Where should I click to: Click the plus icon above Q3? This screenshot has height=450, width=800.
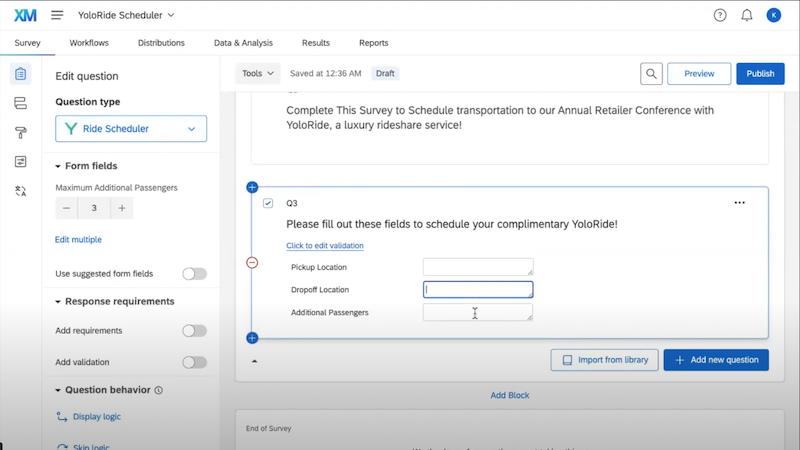click(252, 187)
